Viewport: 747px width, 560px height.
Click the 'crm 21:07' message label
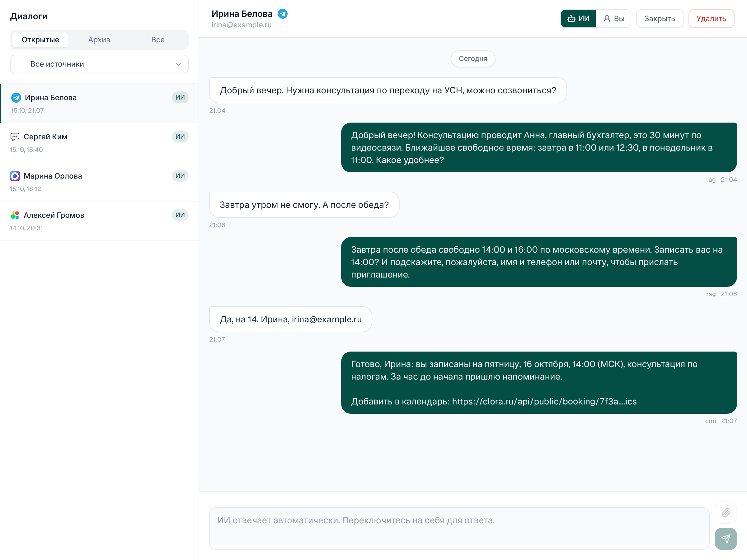(721, 421)
